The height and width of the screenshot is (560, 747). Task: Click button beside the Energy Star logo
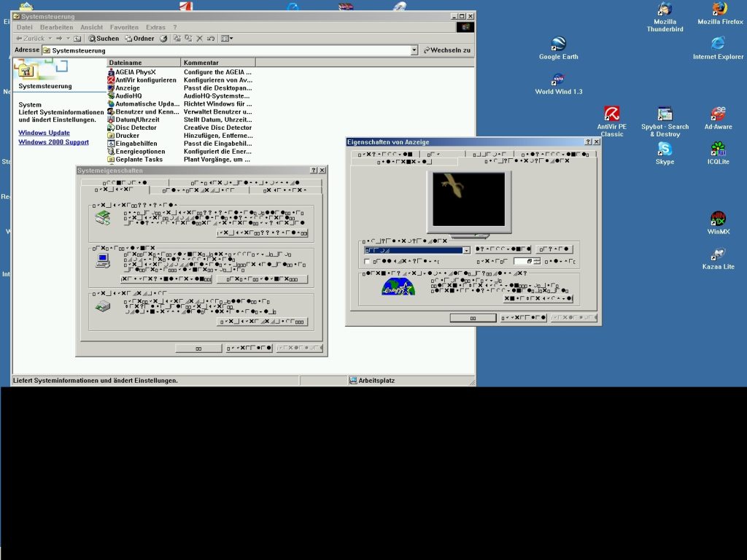click(538, 298)
